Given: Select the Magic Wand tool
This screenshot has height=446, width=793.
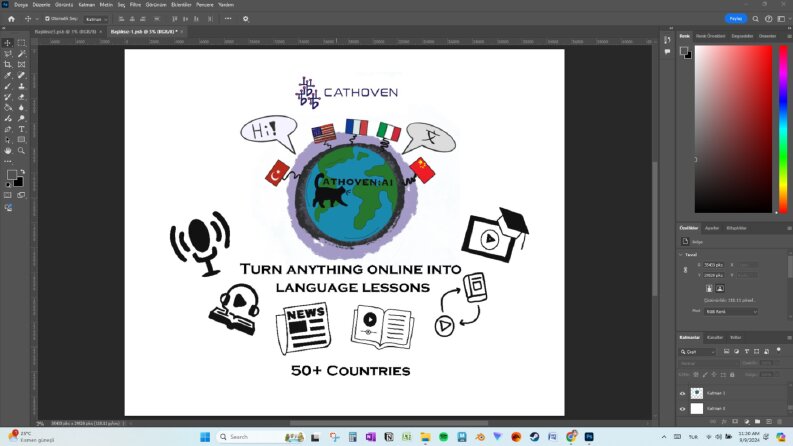Looking at the screenshot, I should tap(21, 54).
